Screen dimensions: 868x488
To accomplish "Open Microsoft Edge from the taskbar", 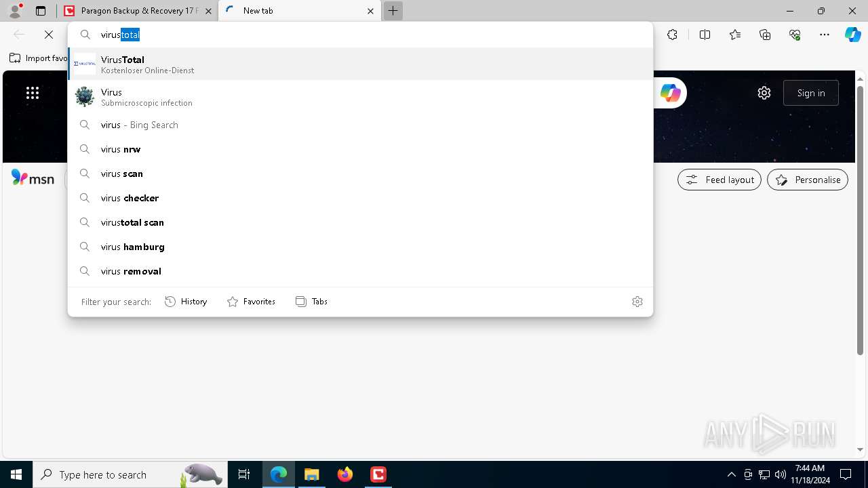I will (279, 474).
